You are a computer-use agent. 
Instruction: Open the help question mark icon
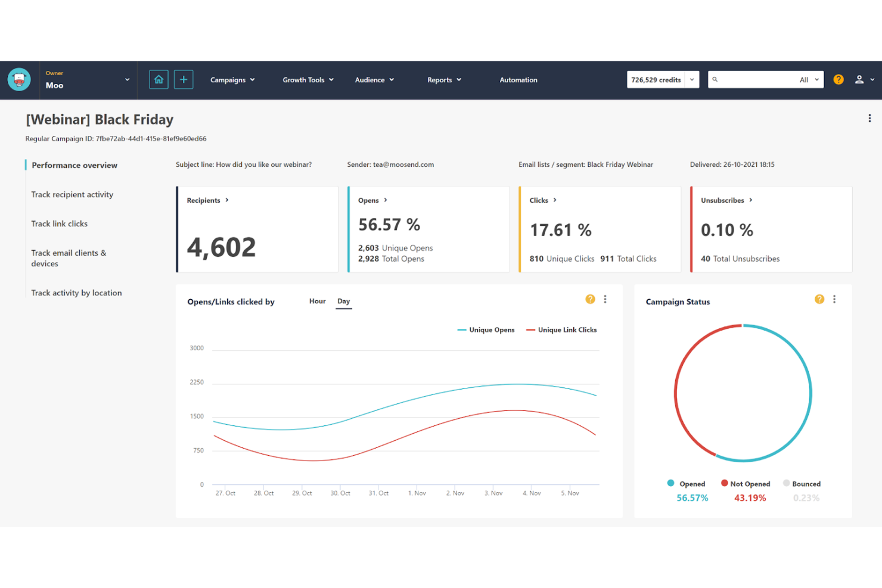(x=838, y=79)
